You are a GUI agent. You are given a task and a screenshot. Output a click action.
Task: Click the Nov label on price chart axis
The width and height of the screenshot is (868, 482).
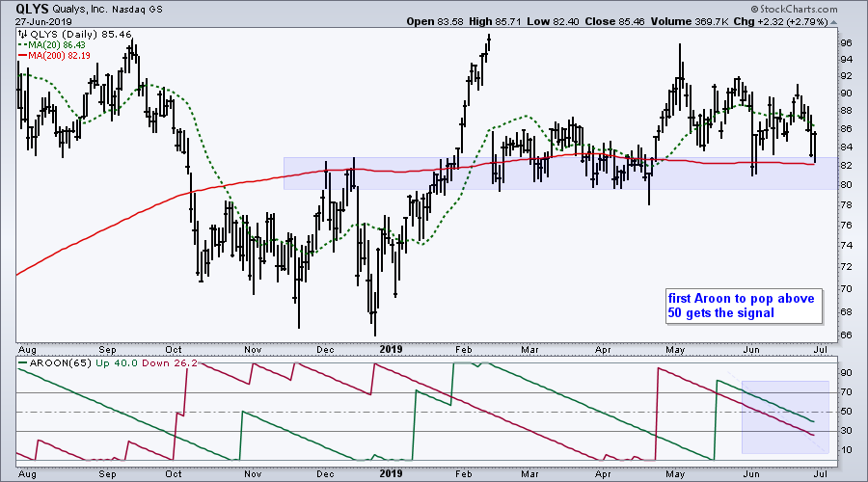253,350
